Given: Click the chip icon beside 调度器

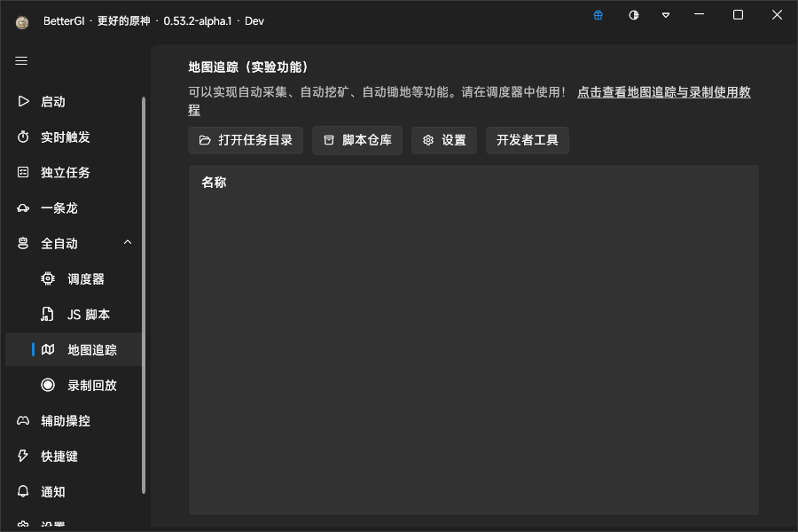Looking at the screenshot, I should pos(48,278).
